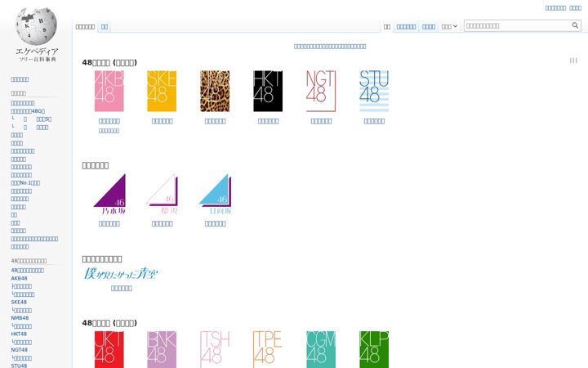Screen dimensions: 588x368
Task: Open the green KLP48 logo
Action: click(374, 349)
